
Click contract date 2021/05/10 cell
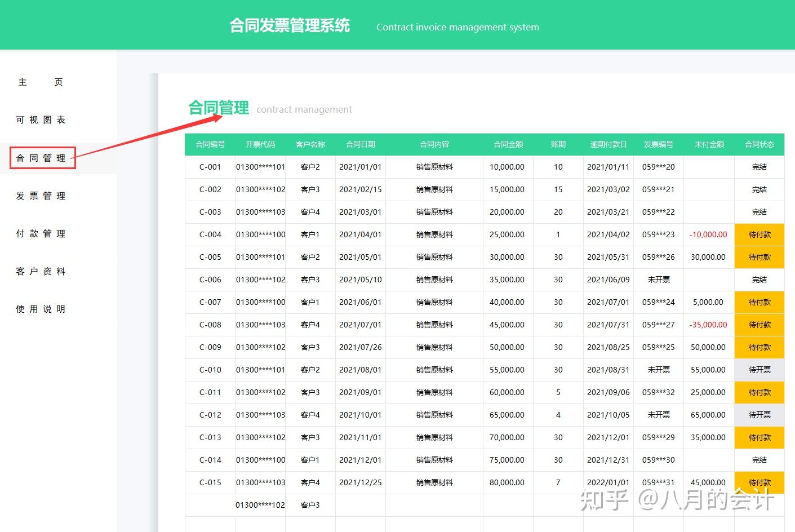pyautogui.click(x=361, y=280)
